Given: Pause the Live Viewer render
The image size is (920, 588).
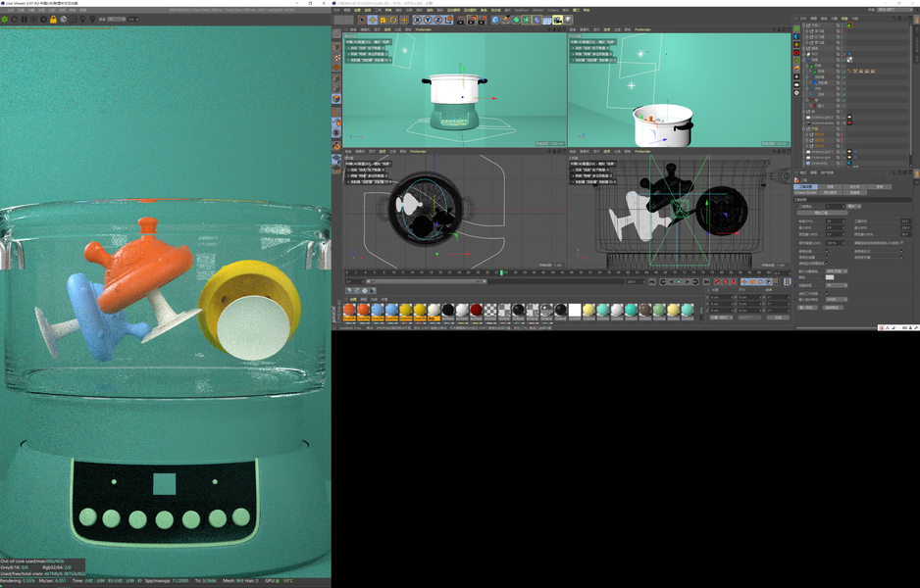Looking at the screenshot, I should pyautogui.click(x=25, y=20).
